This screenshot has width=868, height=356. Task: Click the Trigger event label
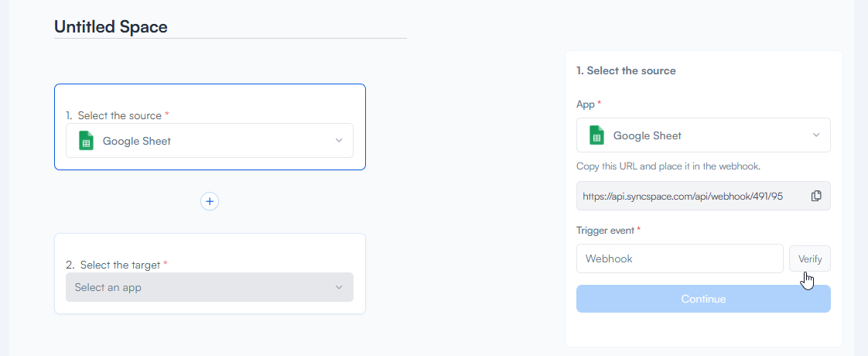[605, 230]
